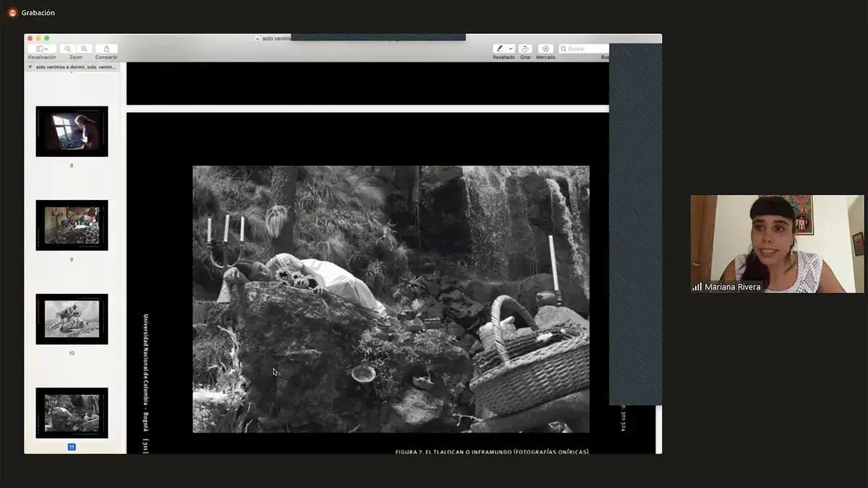Image resolution: width=868 pixels, height=488 pixels.
Task: Click the Buscar search field
Action: pyautogui.click(x=586, y=49)
